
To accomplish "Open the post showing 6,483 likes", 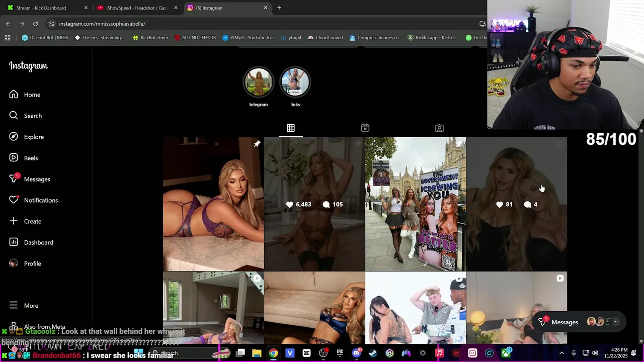I will click(x=314, y=204).
